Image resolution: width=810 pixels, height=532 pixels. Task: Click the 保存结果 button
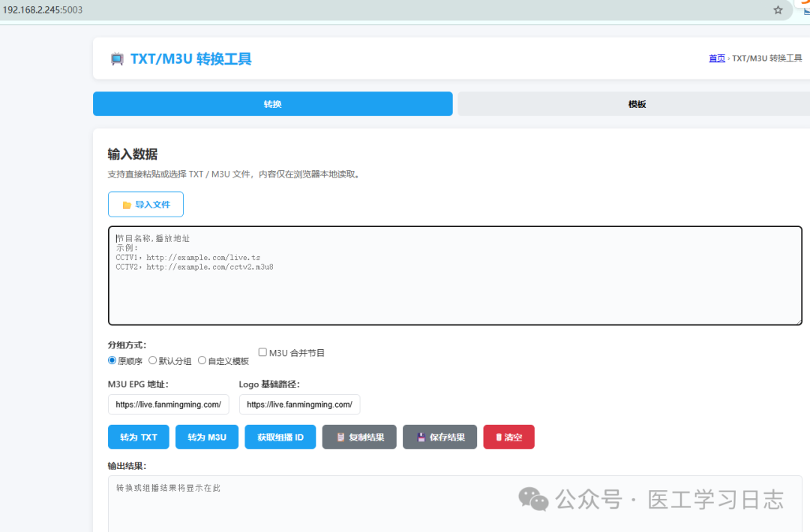[439, 437]
